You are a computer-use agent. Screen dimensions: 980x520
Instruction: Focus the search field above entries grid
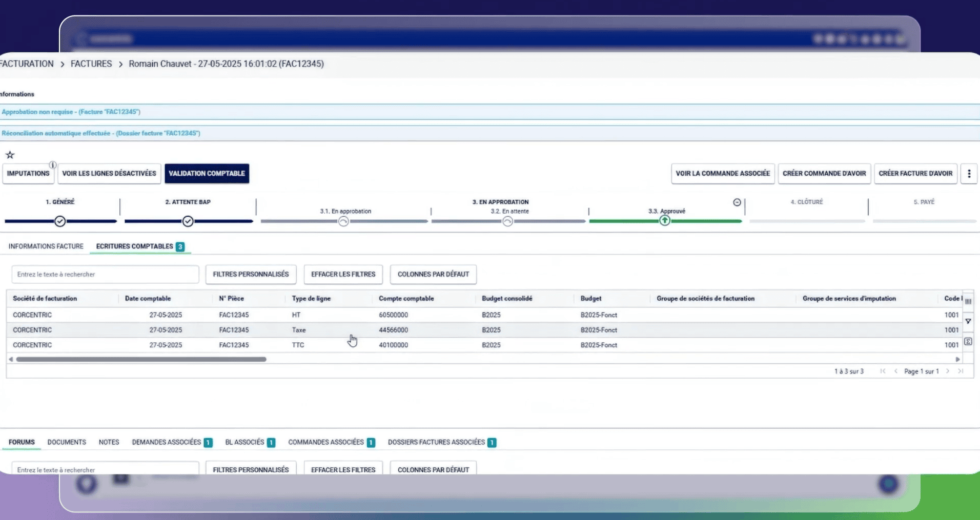point(105,275)
